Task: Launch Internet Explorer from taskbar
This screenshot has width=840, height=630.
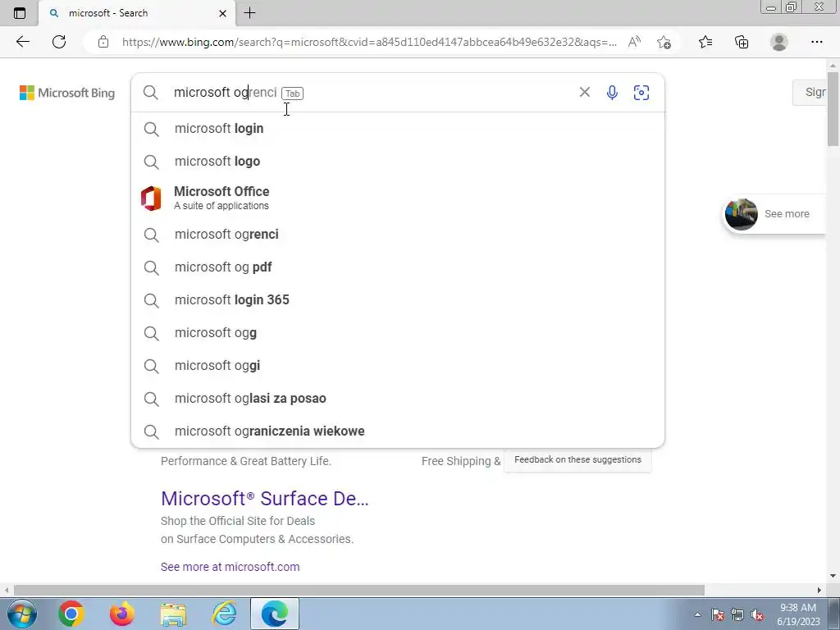Action: (224, 614)
